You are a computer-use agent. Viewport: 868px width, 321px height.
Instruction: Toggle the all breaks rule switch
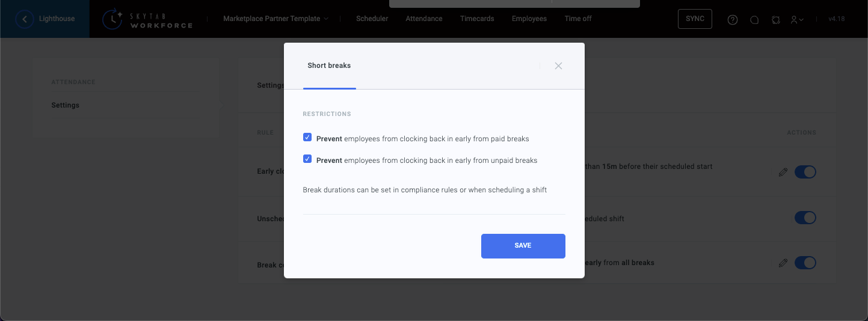click(x=805, y=263)
